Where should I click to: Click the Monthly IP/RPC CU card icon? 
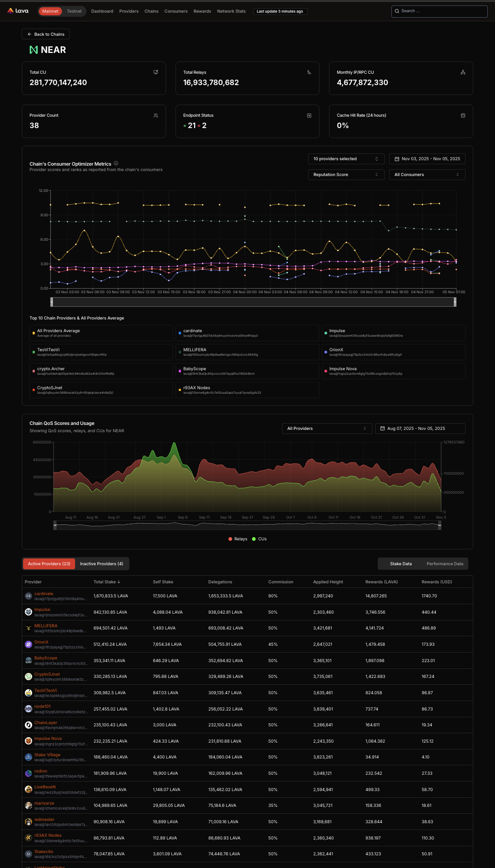pos(463,72)
